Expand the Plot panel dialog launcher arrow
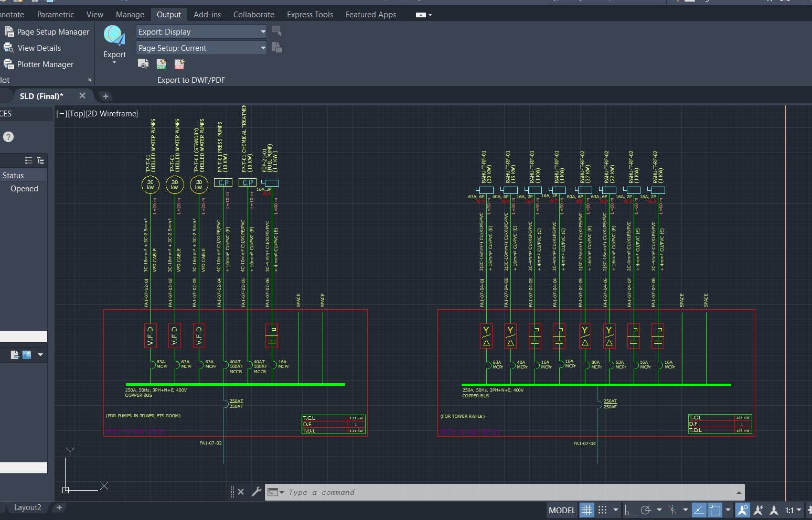This screenshot has height=520, width=812. click(x=90, y=80)
